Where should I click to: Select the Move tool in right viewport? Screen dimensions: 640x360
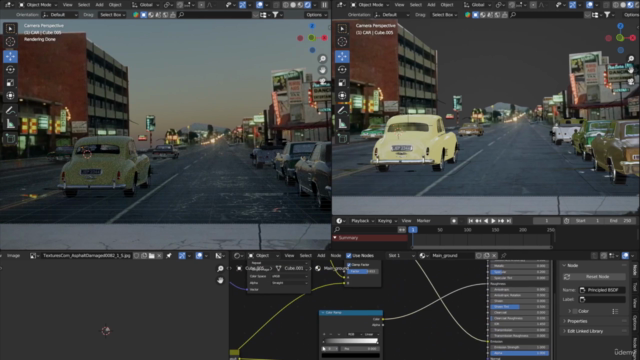[342, 56]
